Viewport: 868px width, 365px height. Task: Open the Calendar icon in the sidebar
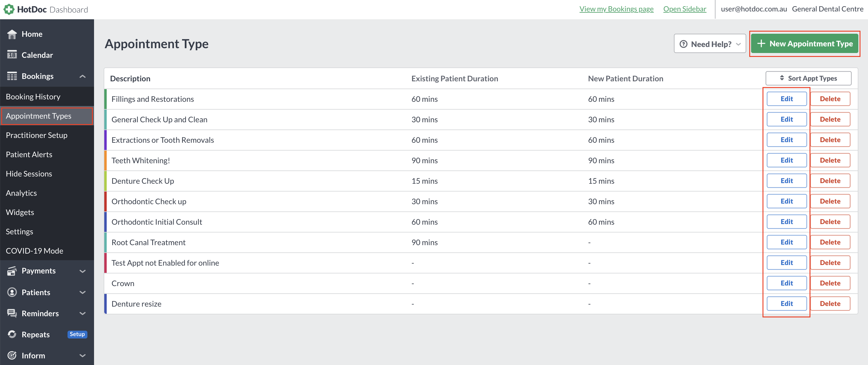[12, 55]
